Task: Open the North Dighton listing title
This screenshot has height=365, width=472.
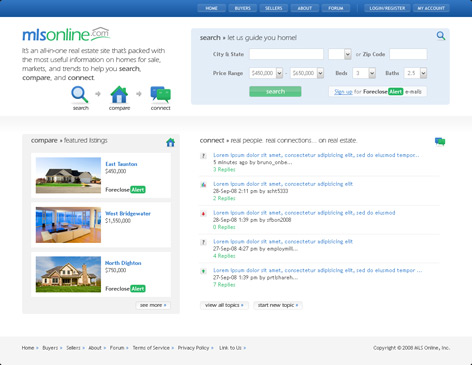Action: pyautogui.click(x=123, y=263)
